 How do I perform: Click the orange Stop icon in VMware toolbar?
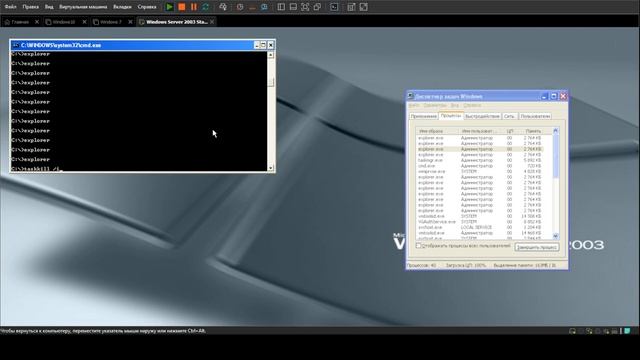pyautogui.click(x=182, y=7)
